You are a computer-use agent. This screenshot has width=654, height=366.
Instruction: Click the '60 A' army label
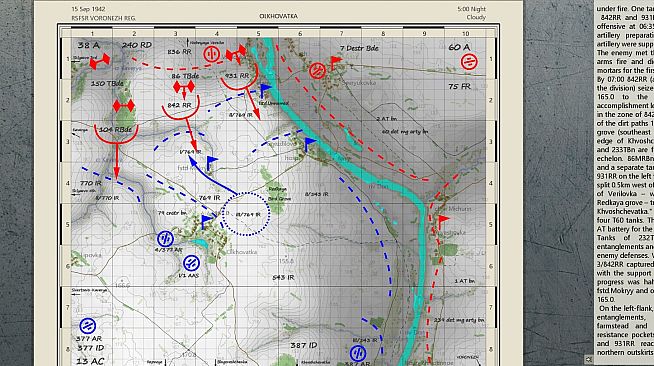tap(459, 48)
